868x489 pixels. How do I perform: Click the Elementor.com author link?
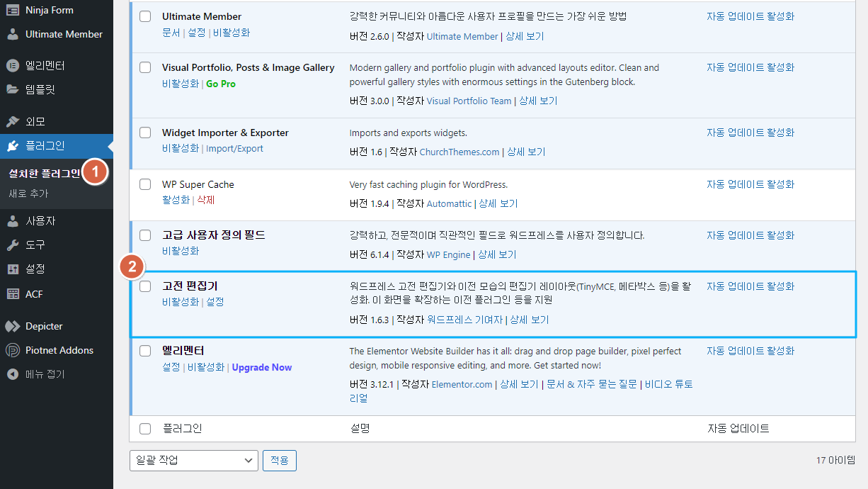click(462, 384)
